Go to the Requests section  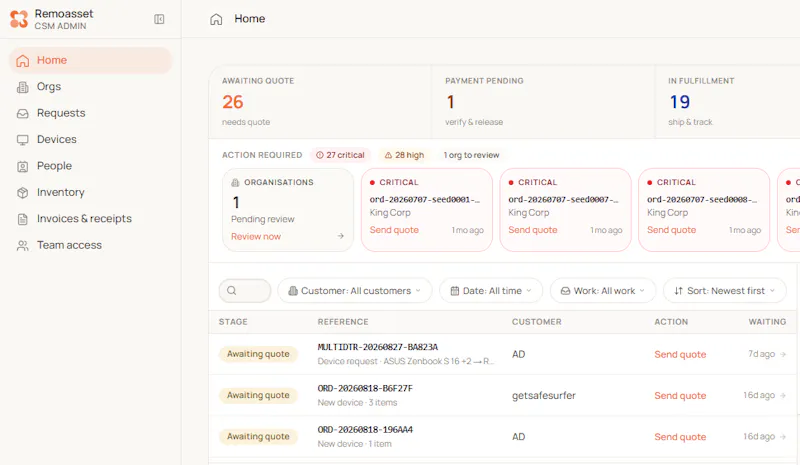[90, 113]
